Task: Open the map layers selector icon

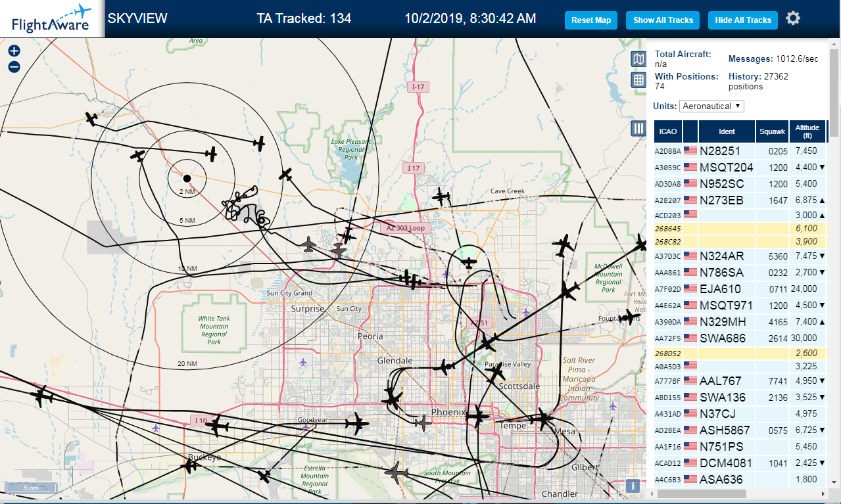Action: coord(638,60)
